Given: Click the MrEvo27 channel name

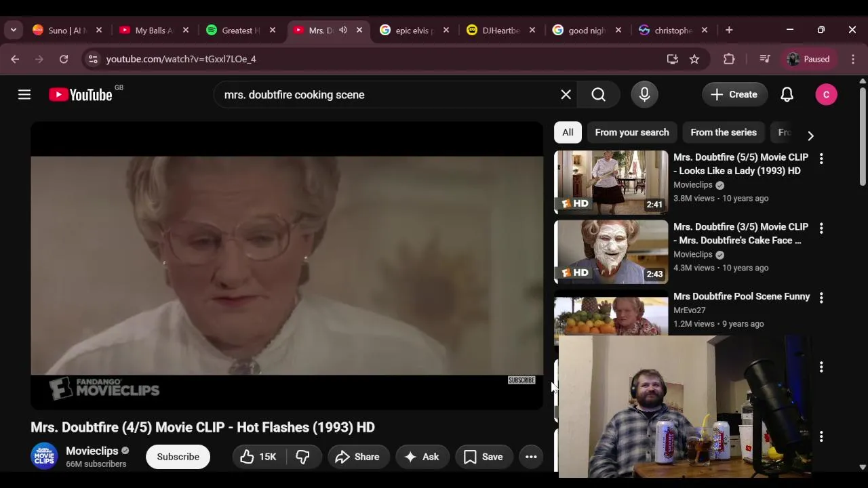Looking at the screenshot, I should (x=690, y=310).
